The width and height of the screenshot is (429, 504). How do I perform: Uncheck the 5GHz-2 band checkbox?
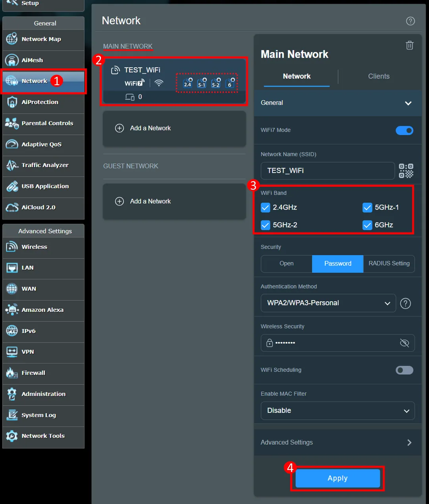click(265, 225)
